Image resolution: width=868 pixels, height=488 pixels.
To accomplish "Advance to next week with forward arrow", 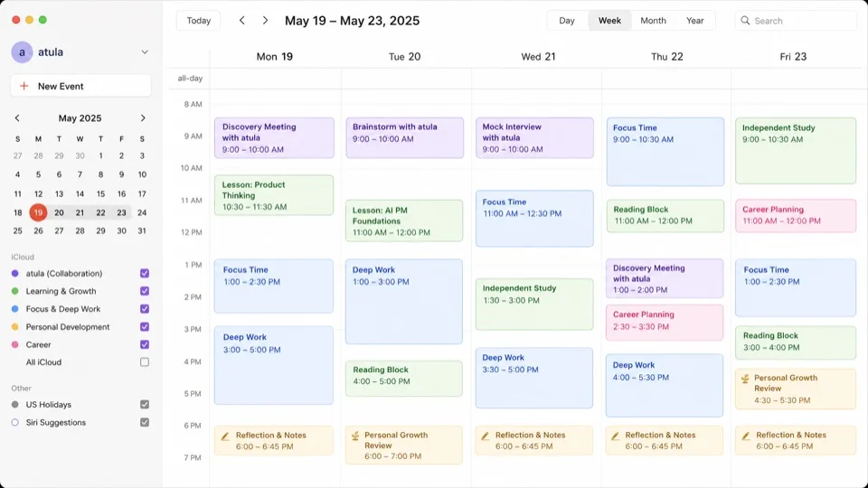I will tap(265, 21).
